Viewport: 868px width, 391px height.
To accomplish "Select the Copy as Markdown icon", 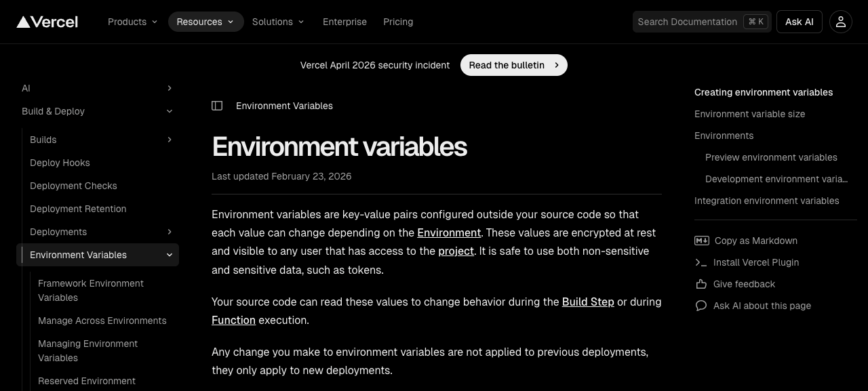I will pos(701,241).
